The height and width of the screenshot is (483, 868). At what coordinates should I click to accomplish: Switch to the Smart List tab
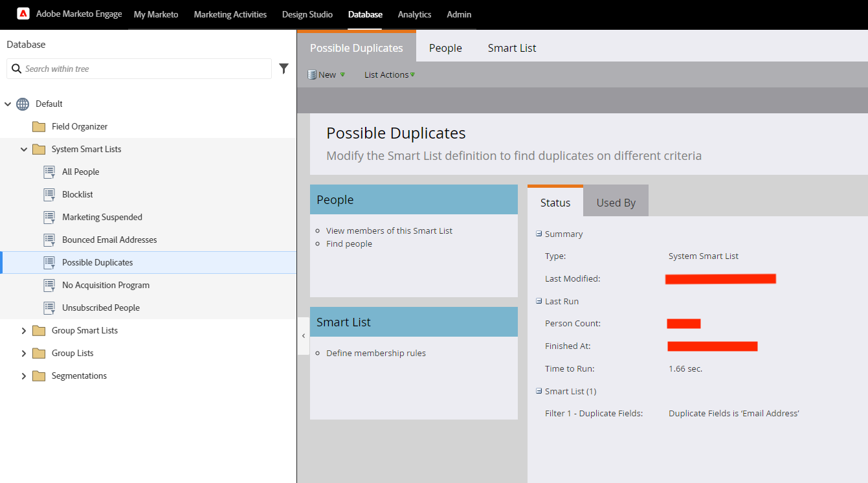(x=512, y=48)
